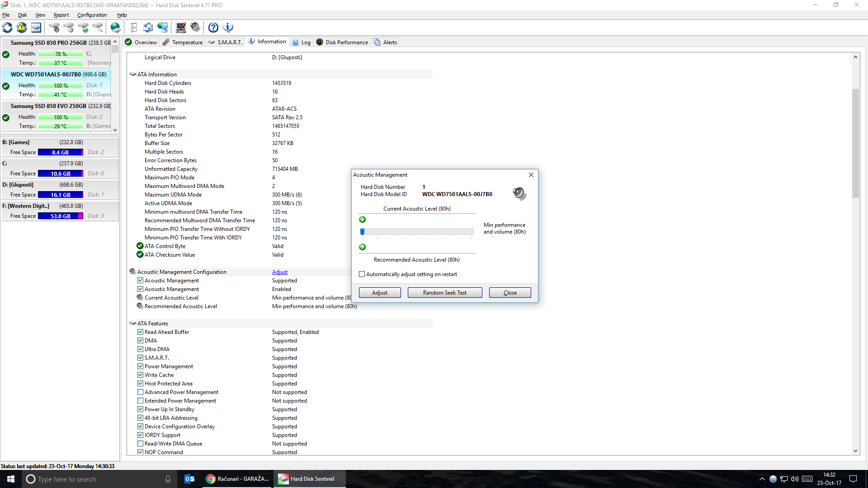Click the blue info bubble icon
Image resolution: width=868 pixels, height=488 pixels.
[x=228, y=28]
